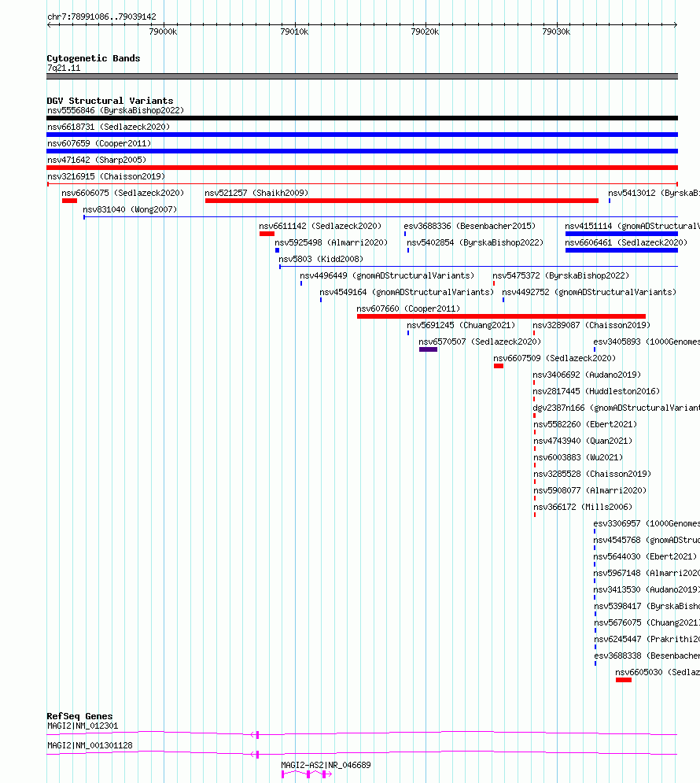Select the nsv6618731 (Sedlazeck2020) blue bar
The image size is (700, 783).
point(363,135)
